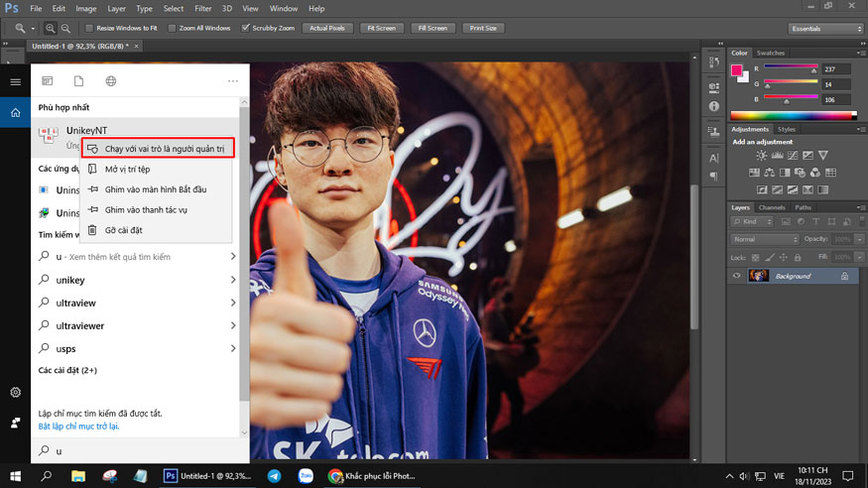The width and height of the screenshot is (868, 488).
Task: Click the Fit Screen button
Action: pos(380,28)
